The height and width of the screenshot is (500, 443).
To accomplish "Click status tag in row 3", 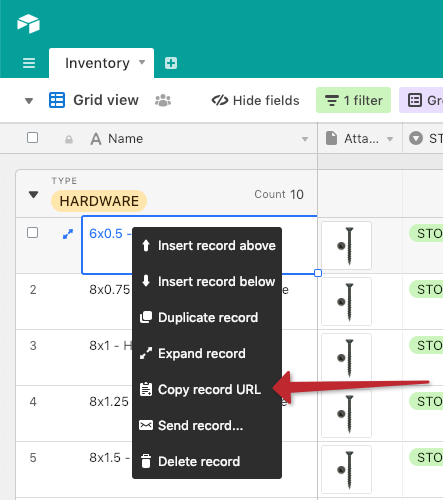I will pos(426,345).
